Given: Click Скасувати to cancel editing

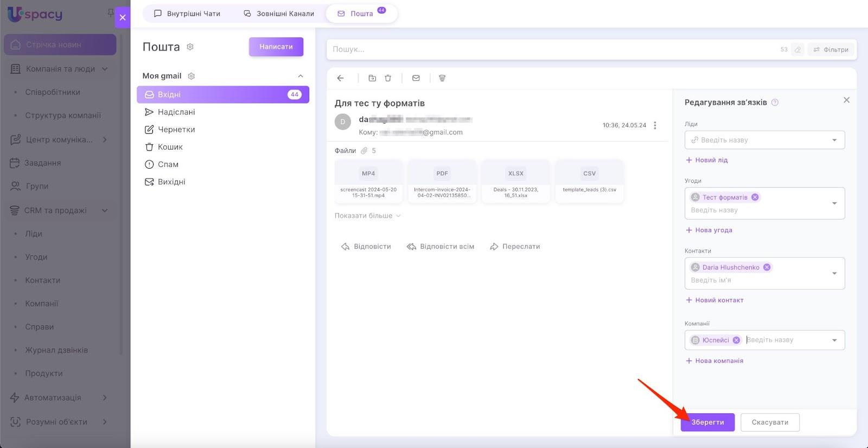Looking at the screenshot, I should tap(770, 422).
